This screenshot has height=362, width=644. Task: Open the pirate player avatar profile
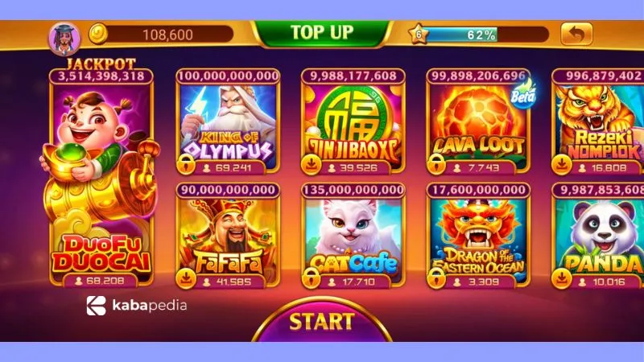[64, 38]
